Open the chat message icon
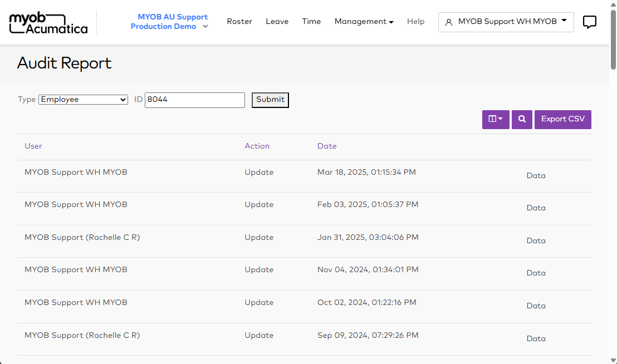617x364 pixels. pyautogui.click(x=589, y=22)
